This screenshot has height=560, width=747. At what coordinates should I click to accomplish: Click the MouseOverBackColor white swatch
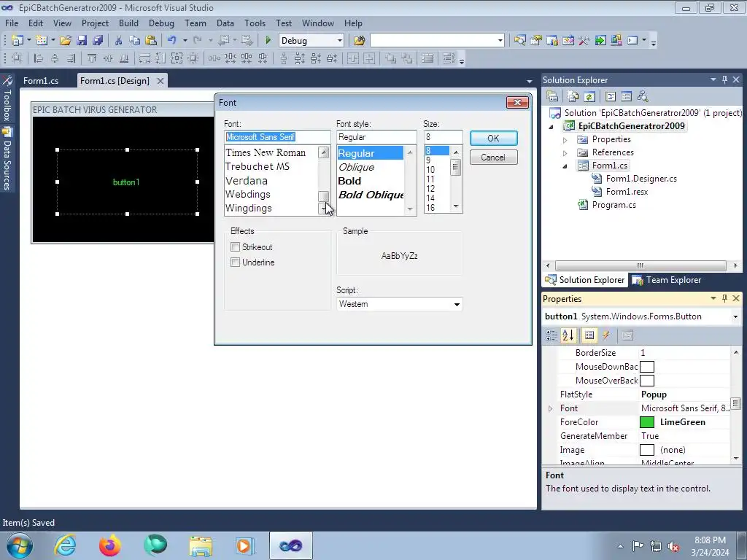pos(646,381)
